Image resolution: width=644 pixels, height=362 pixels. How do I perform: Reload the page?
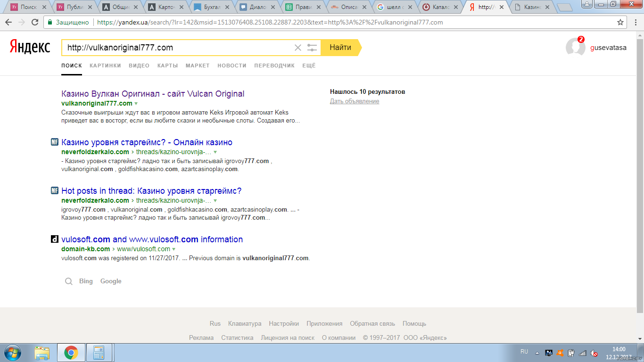35,22
